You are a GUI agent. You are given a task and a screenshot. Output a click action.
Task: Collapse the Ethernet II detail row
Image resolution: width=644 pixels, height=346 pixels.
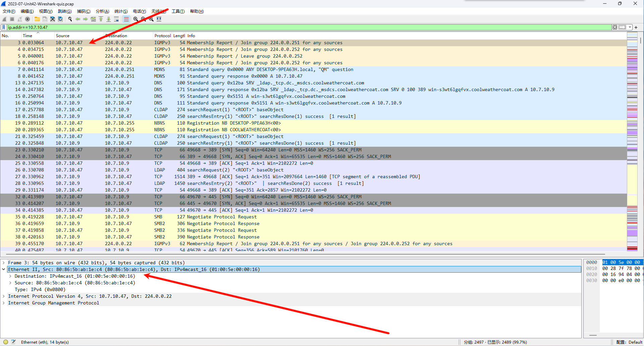click(x=4, y=269)
